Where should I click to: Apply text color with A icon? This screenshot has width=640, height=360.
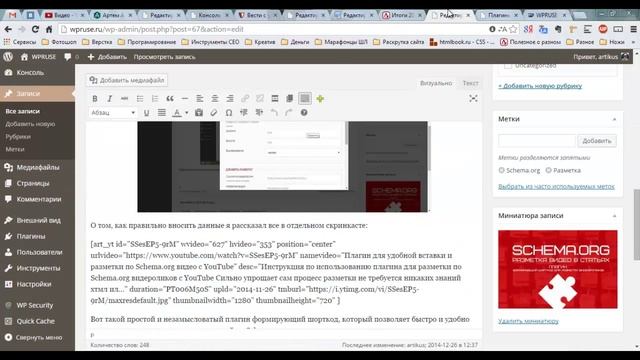[177, 113]
